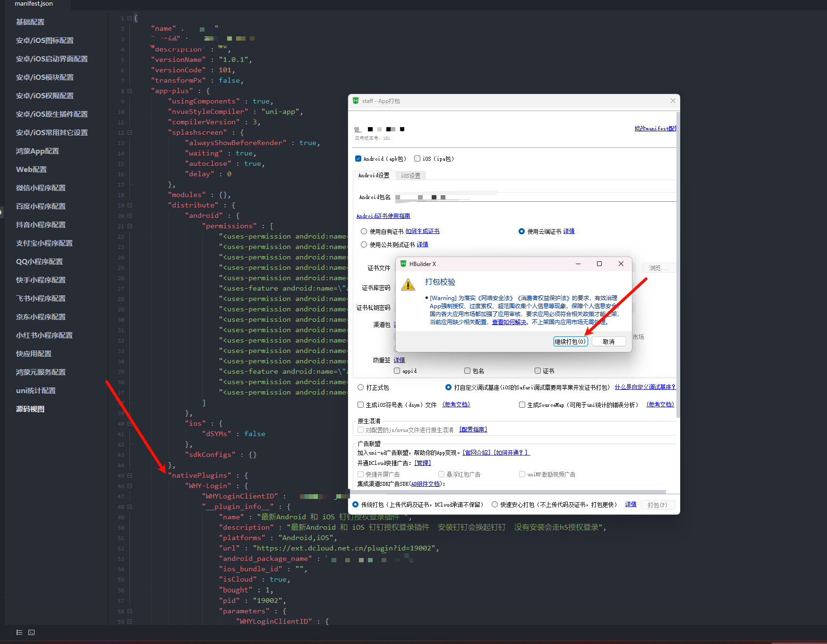Click the HBuilder X logo in dialog titlebar
The image size is (827, 644).
coord(403,264)
